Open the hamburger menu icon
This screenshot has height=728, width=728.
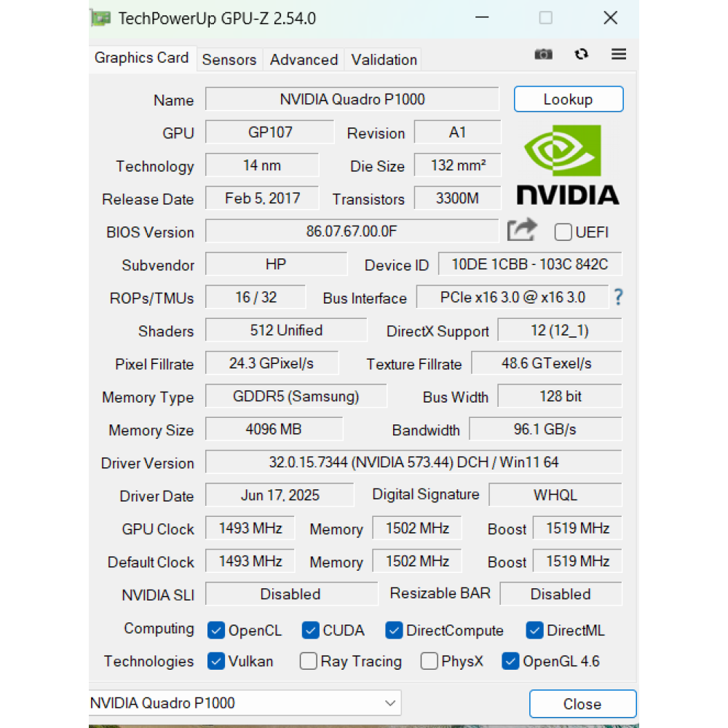[619, 55]
